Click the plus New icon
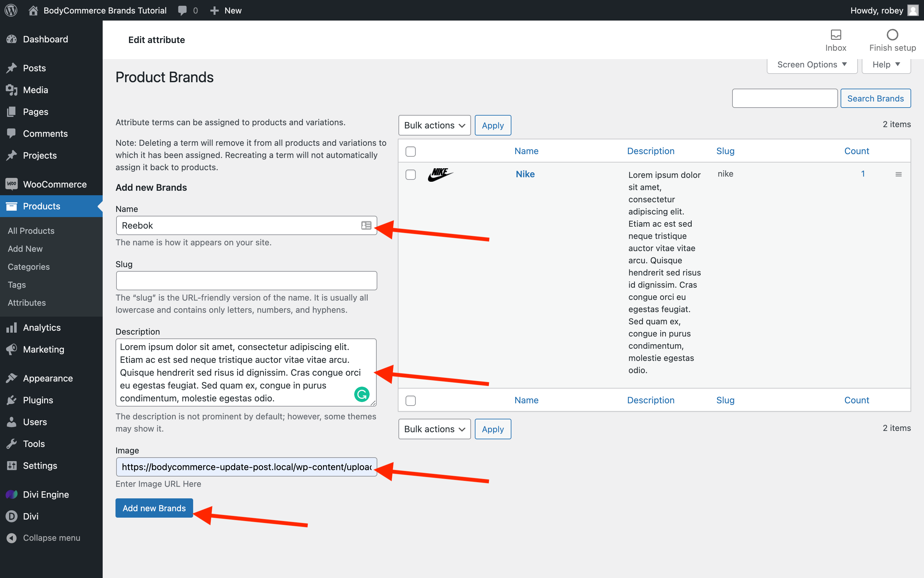The height and width of the screenshot is (578, 924). coord(214,10)
